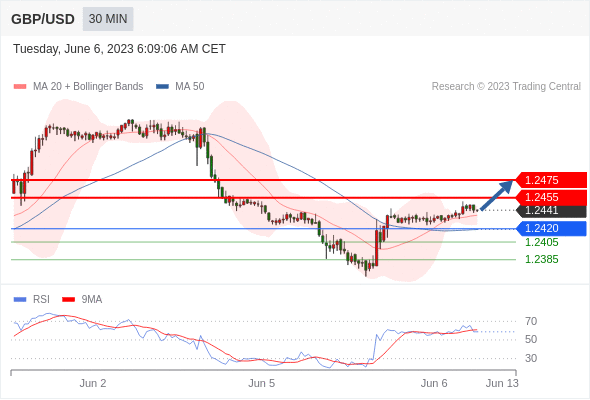
Task: Select the 1.2441 black current price tag
Action: [x=551, y=211]
